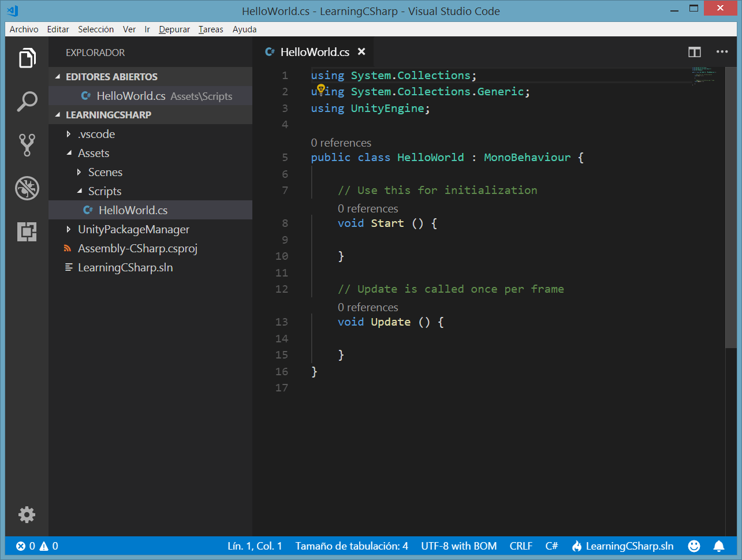This screenshot has width=742, height=560.
Task: Click the UTF-8 with BOM encoding indicator
Action: pyautogui.click(x=459, y=546)
